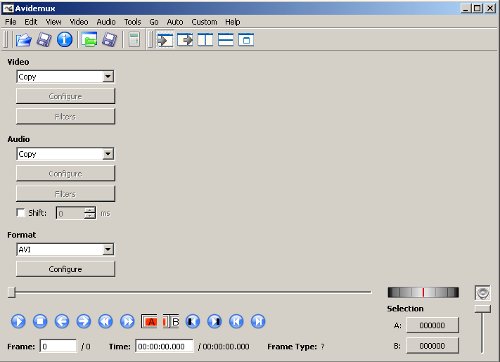The height and width of the screenshot is (362, 500).
Task: Select the separate window preview icon
Action: 246,40
